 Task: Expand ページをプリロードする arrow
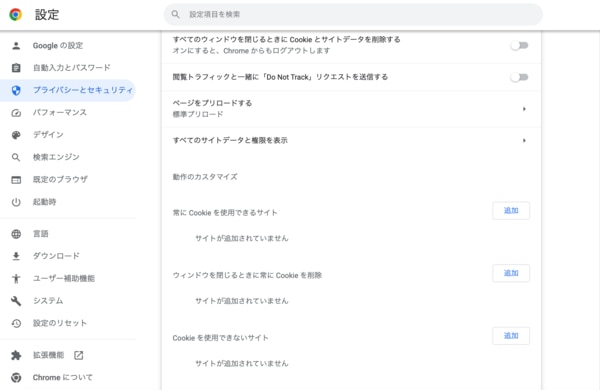click(524, 109)
